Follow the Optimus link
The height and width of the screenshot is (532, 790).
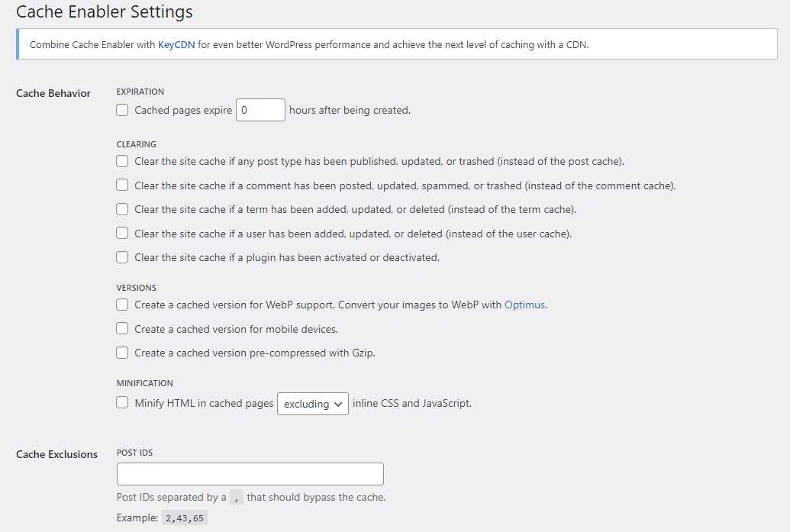tap(524, 305)
